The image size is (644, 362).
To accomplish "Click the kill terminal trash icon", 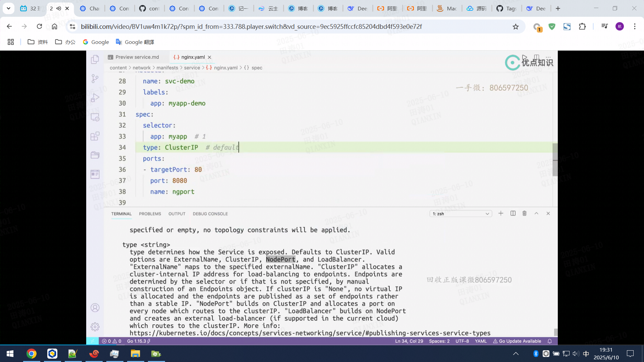I will pos(525,214).
